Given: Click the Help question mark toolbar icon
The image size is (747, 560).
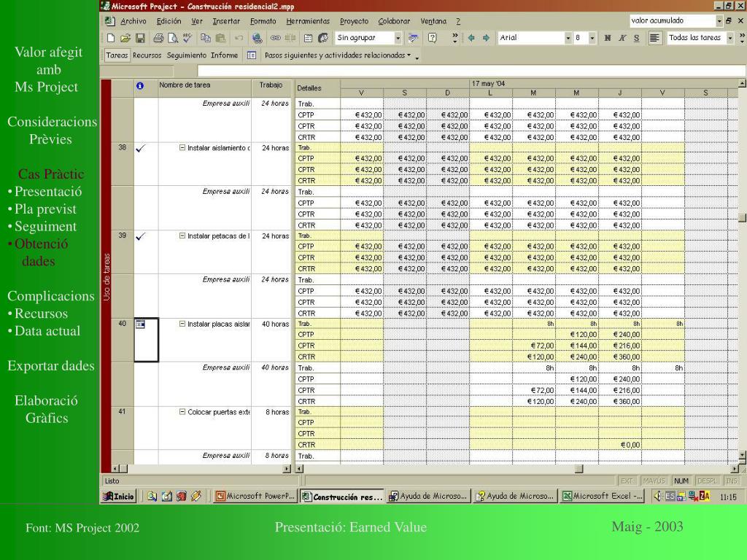Looking at the screenshot, I should point(432,38).
